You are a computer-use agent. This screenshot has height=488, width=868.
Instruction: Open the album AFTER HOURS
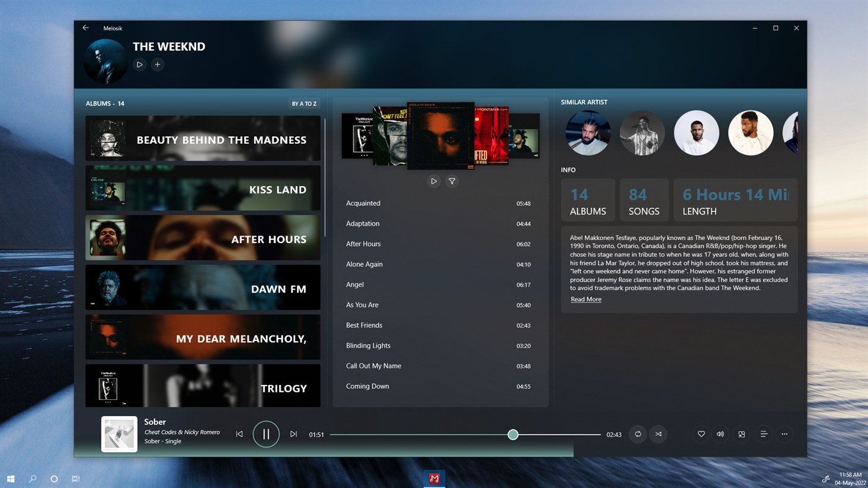coord(203,238)
